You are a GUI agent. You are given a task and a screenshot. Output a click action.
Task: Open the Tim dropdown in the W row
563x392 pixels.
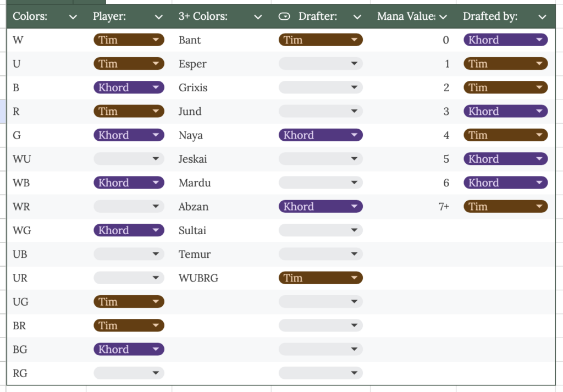click(x=156, y=40)
